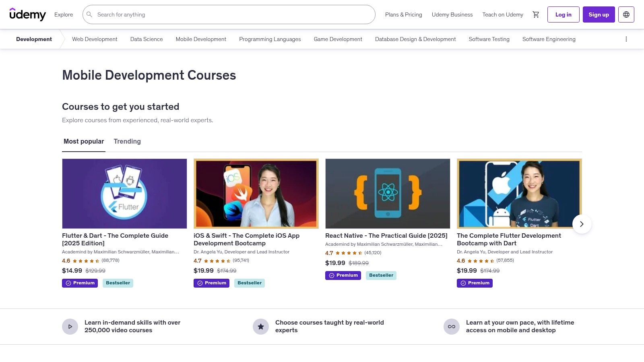The width and height of the screenshot is (644, 362).
Task: Open iOS & Swift Complete iOS App Bootcamp title
Action: [x=247, y=239]
